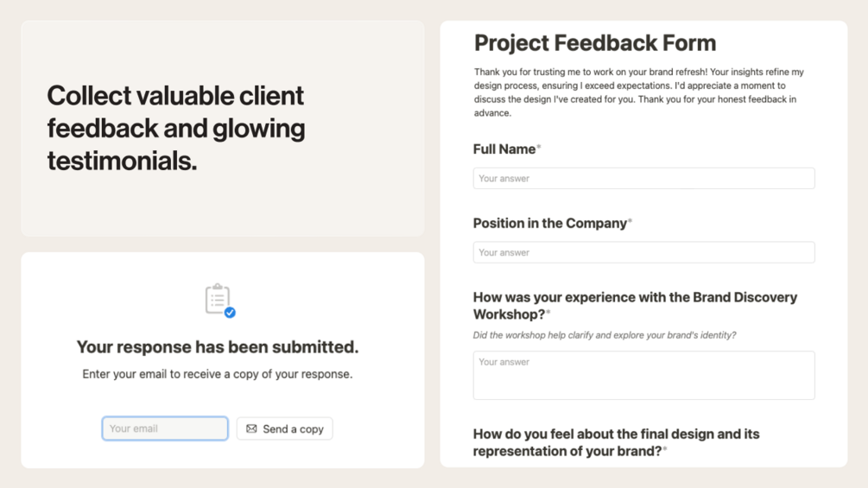Click the Project Feedback Form title
Viewport: 868px width, 488px height.
click(595, 43)
